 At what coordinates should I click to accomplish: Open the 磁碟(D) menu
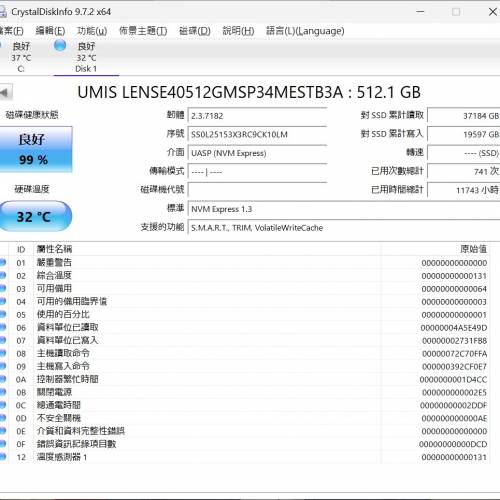tap(195, 31)
